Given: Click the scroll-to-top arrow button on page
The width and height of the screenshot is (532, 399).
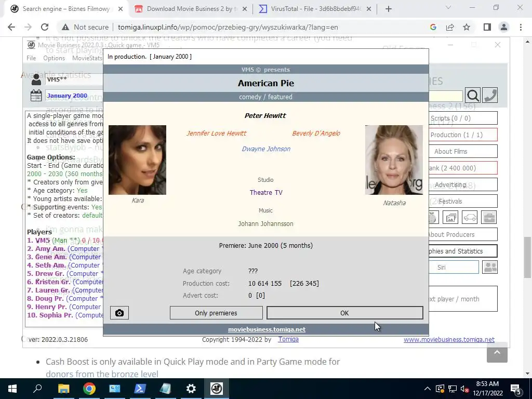Looking at the screenshot, I should click(x=497, y=353).
